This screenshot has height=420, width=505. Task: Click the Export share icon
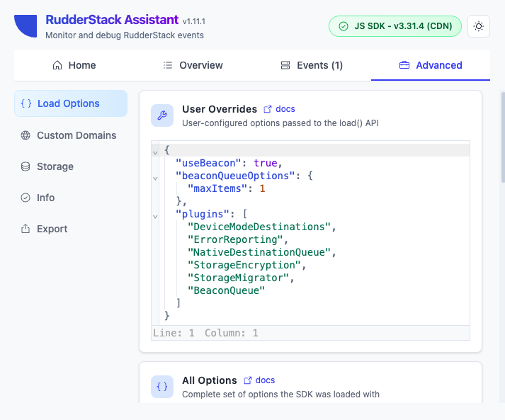coord(25,229)
